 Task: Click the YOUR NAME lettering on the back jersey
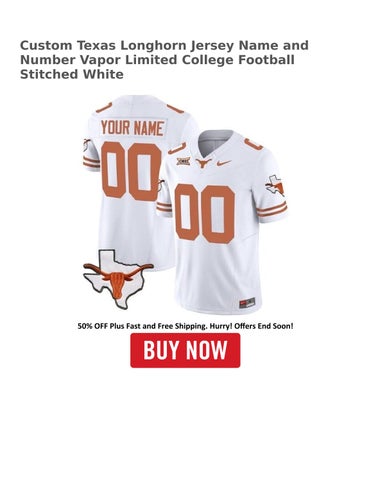tap(132, 128)
